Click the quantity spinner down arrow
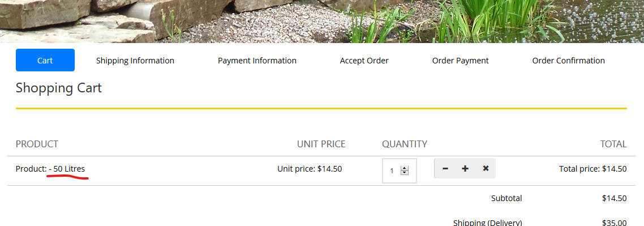The width and height of the screenshot is (644, 226). (405, 173)
